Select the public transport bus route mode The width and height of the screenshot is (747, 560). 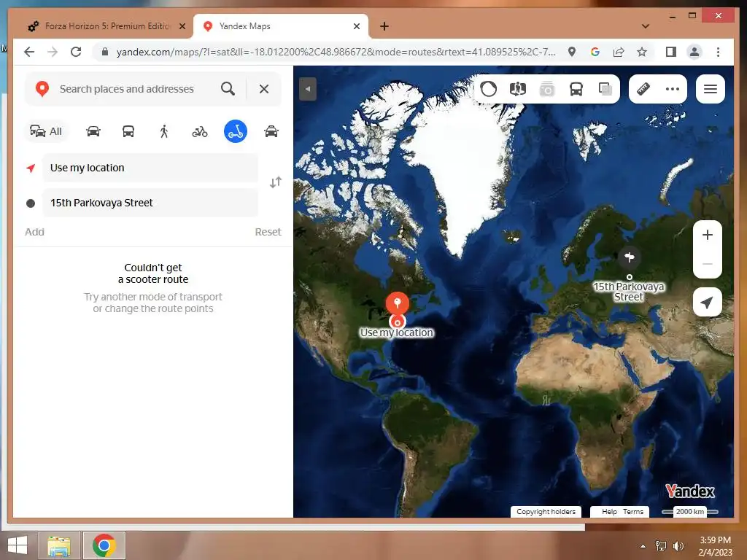pos(128,131)
